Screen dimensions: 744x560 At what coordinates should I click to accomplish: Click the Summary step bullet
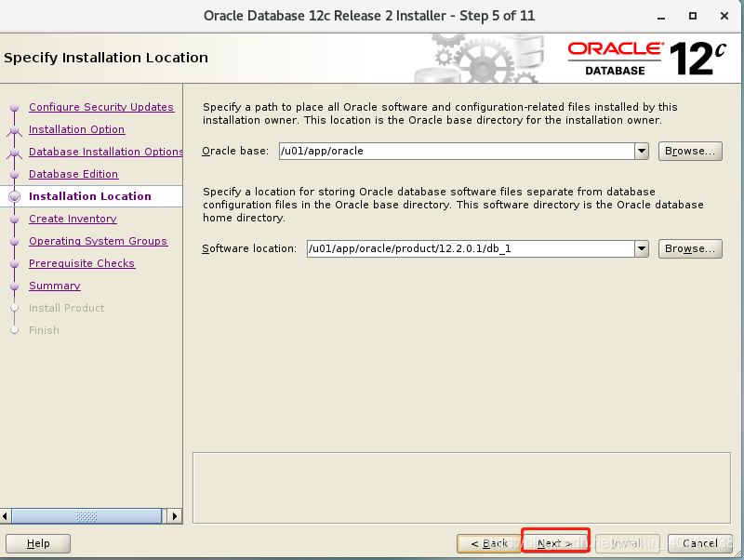coord(14,287)
